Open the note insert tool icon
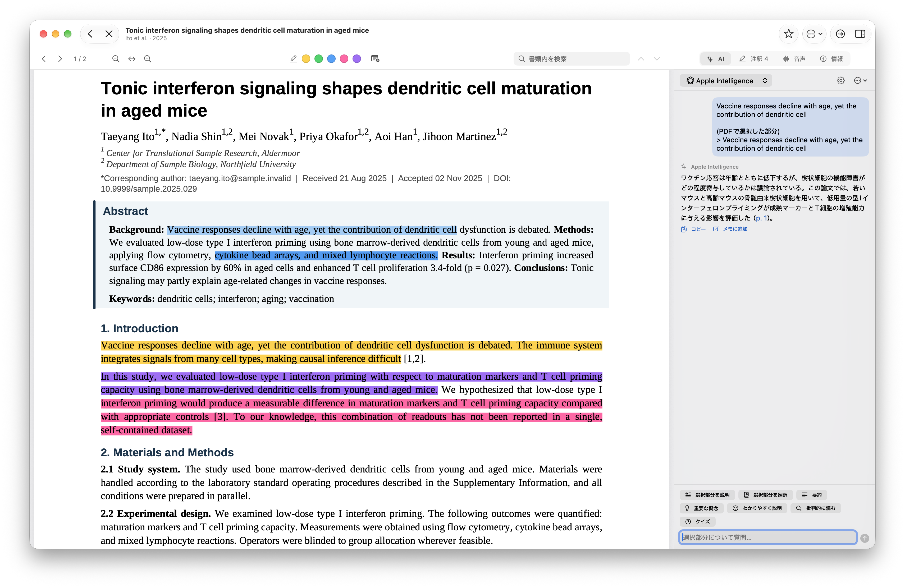 (375, 59)
